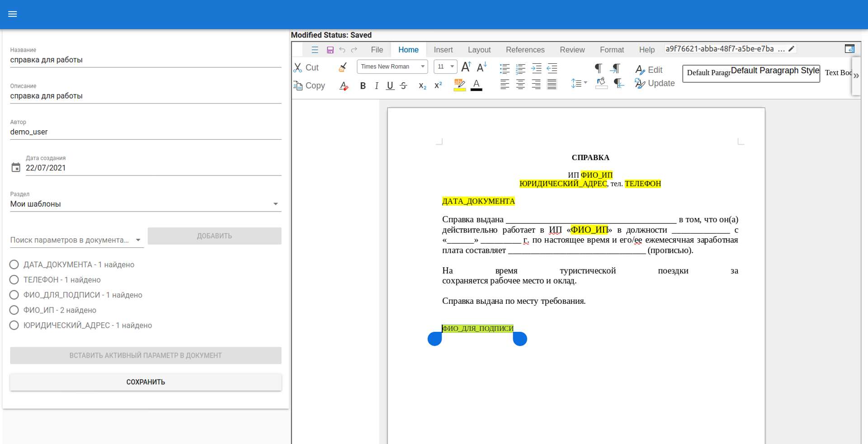Click the Center align icon
Image resolution: width=868 pixels, height=444 pixels.
click(x=520, y=85)
